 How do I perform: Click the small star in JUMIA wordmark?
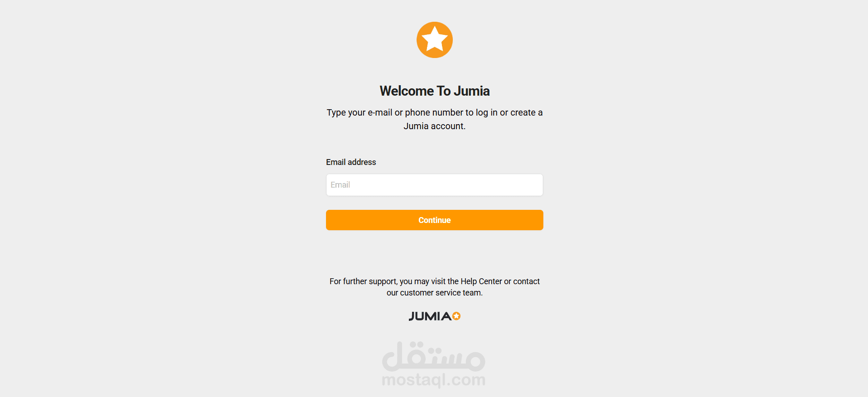coord(456,316)
